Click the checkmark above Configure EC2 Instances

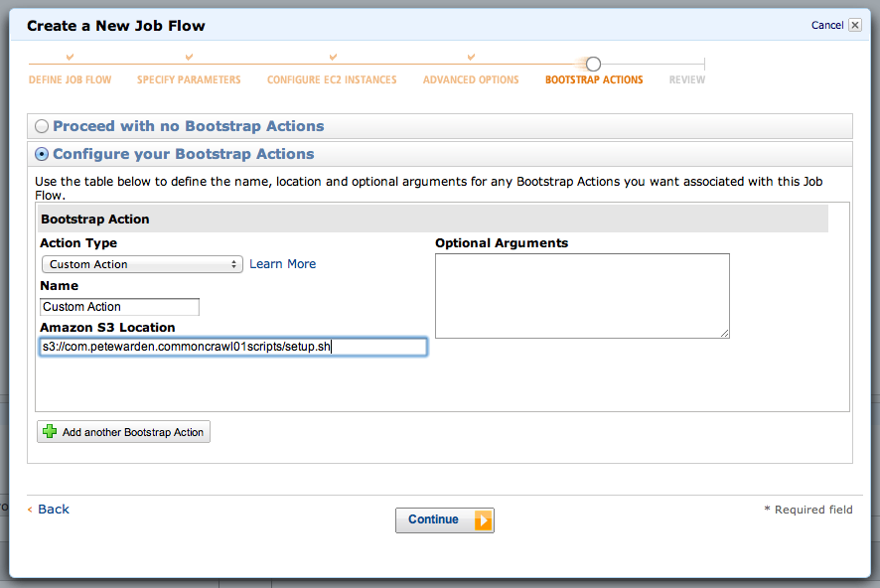tap(333, 58)
